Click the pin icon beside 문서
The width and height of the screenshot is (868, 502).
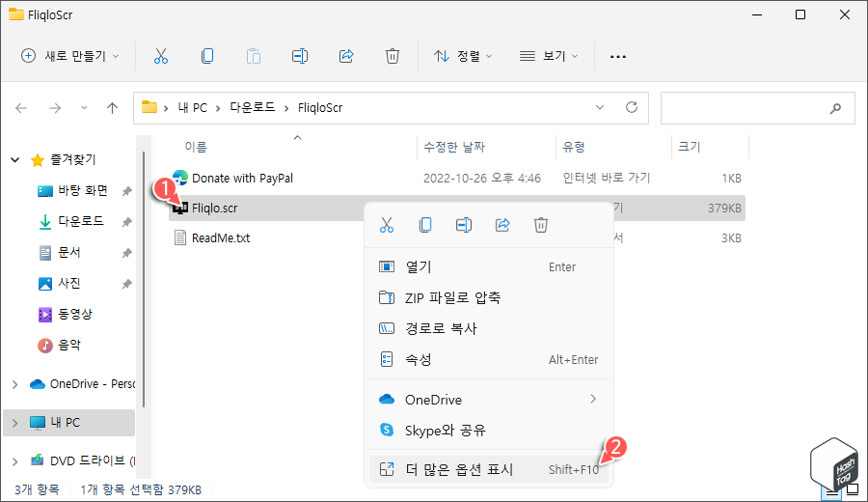pyautogui.click(x=126, y=253)
